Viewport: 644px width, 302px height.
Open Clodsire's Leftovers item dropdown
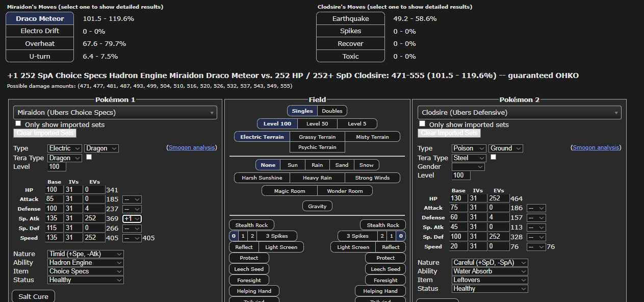click(490, 280)
